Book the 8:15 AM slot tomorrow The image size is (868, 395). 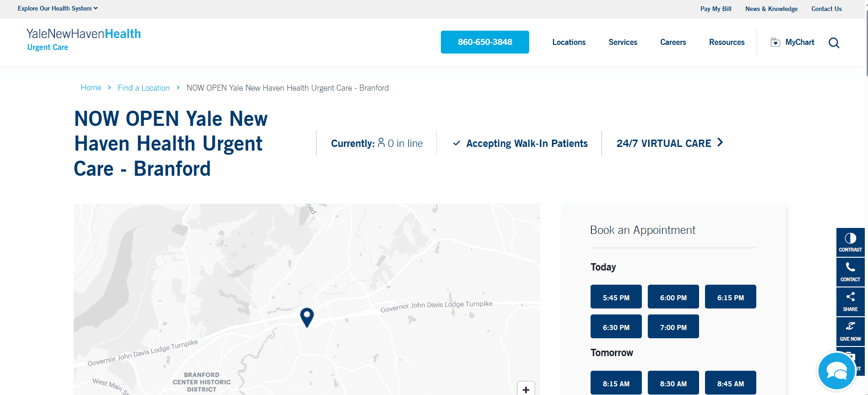(616, 383)
